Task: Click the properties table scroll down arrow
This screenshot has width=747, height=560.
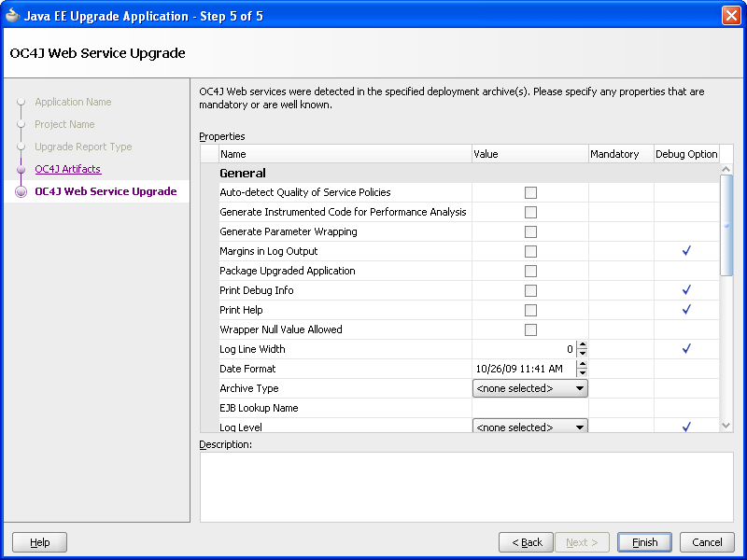Action: 726,426
